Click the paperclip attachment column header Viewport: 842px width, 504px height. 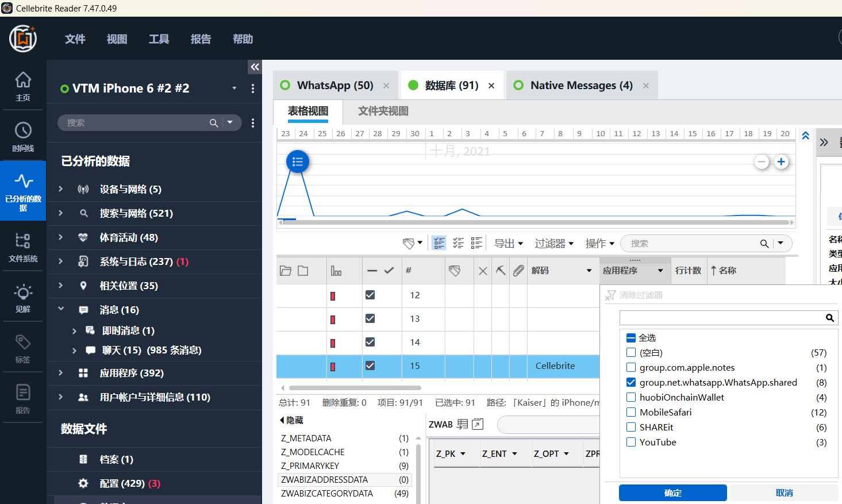pos(518,271)
